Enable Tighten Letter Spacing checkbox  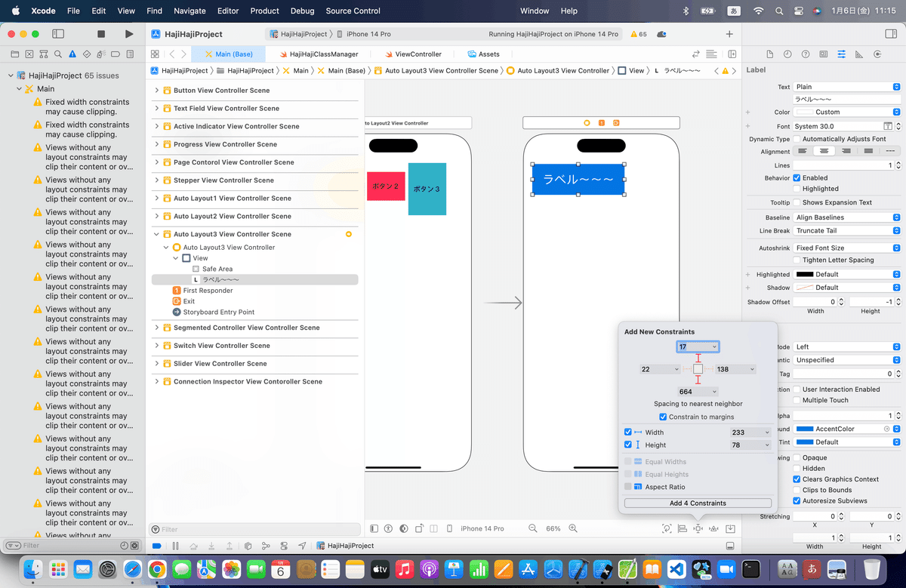(x=797, y=260)
